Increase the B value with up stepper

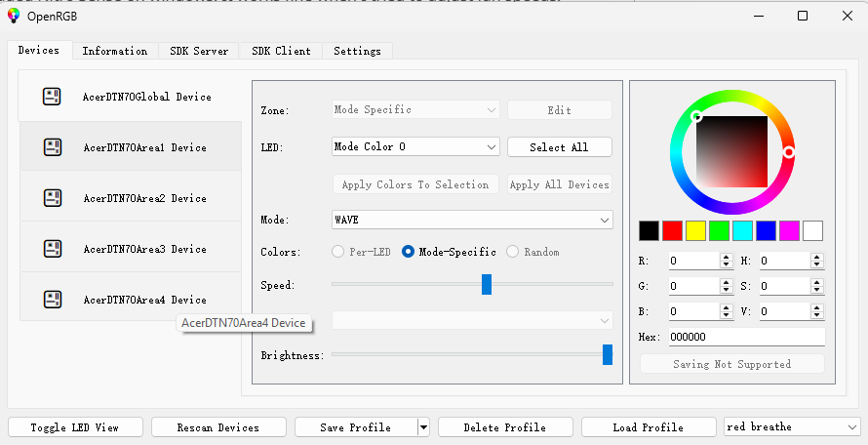[727, 307]
